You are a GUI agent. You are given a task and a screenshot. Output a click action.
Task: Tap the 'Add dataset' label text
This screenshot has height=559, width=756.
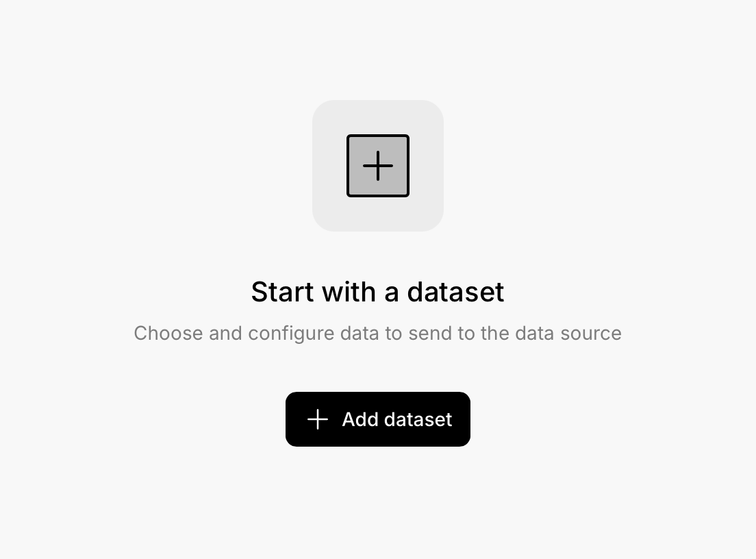(396, 419)
